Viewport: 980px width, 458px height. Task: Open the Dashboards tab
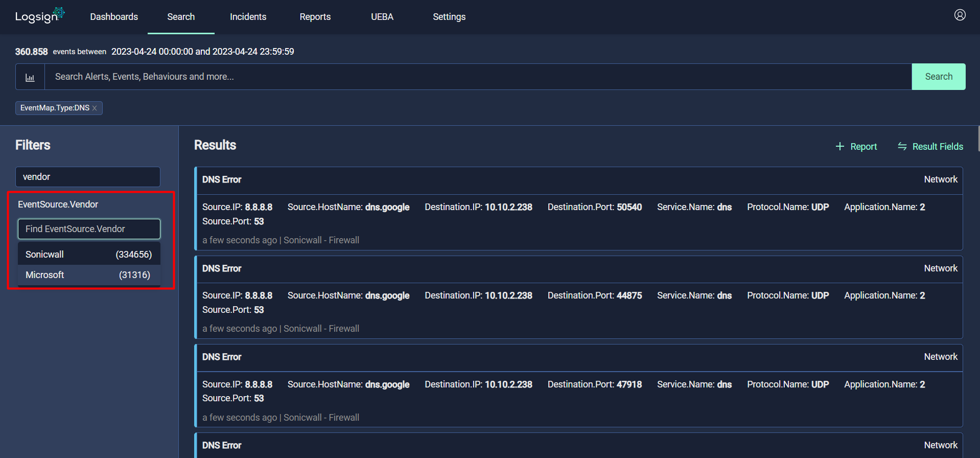[x=114, y=17]
